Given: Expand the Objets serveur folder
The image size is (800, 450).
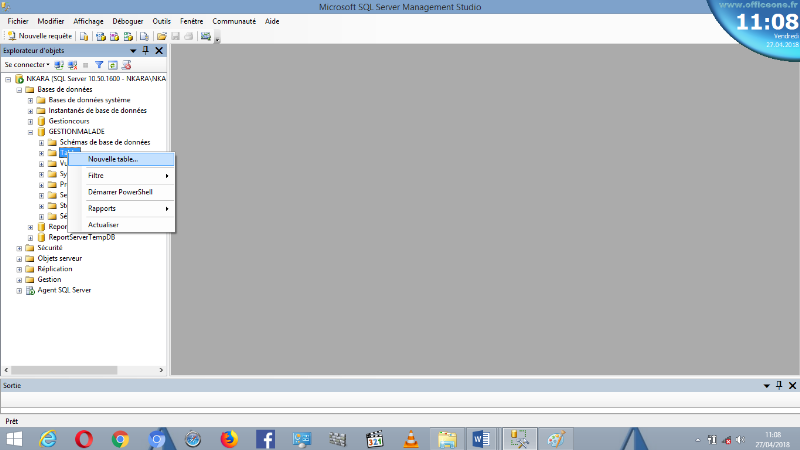Looking at the screenshot, I should coord(19,259).
